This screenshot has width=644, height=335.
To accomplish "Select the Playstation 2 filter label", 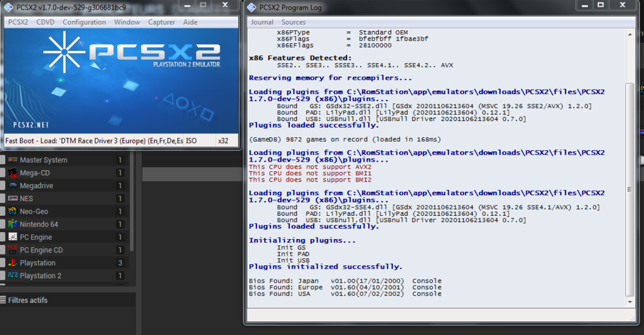I will click(41, 275).
